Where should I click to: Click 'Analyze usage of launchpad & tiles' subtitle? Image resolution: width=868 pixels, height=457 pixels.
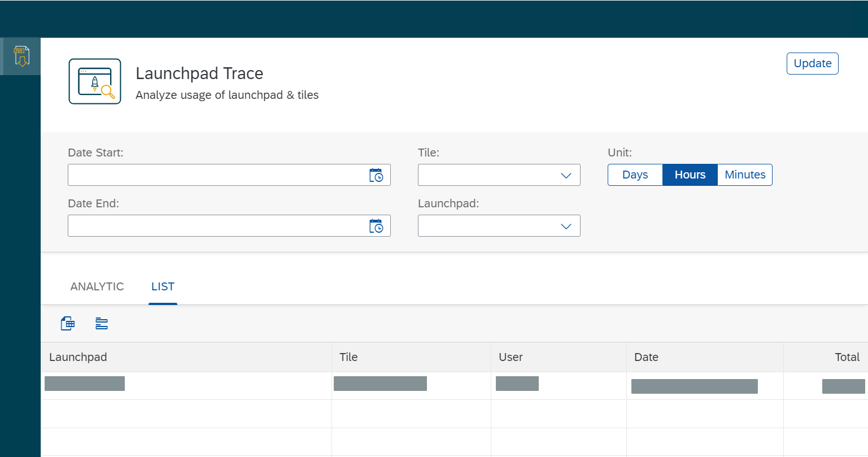(x=227, y=95)
